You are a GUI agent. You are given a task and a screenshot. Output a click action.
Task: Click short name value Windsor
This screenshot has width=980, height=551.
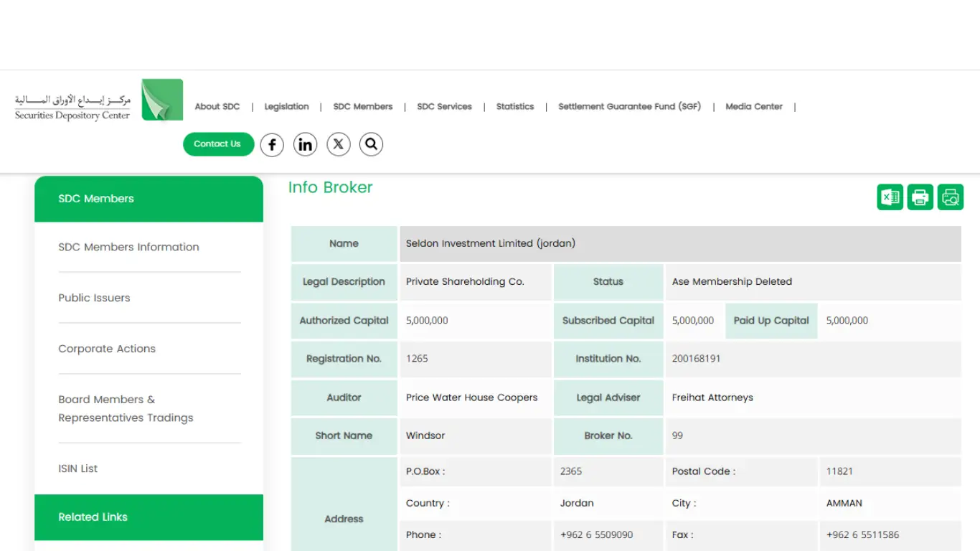425,435
